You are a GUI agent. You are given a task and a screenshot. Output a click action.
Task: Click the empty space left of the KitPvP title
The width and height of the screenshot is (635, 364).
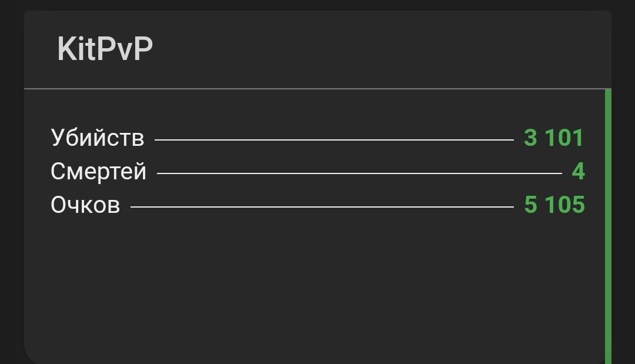tap(40, 49)
